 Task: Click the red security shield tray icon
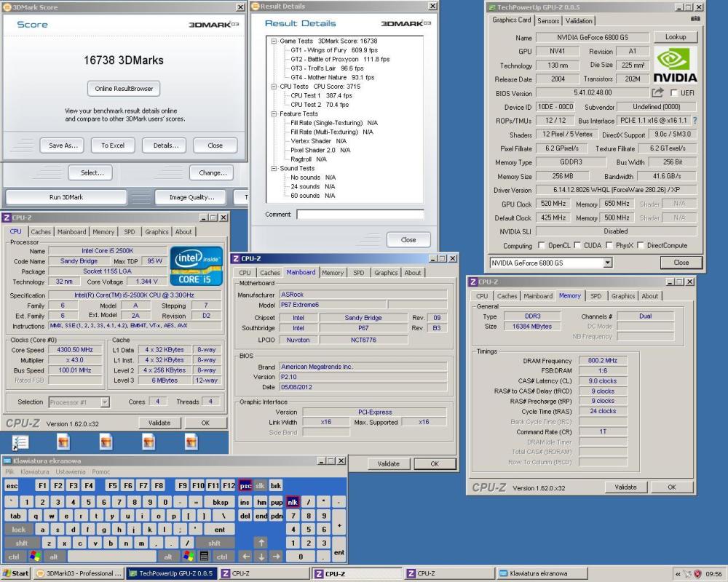[x=697, y=574]
